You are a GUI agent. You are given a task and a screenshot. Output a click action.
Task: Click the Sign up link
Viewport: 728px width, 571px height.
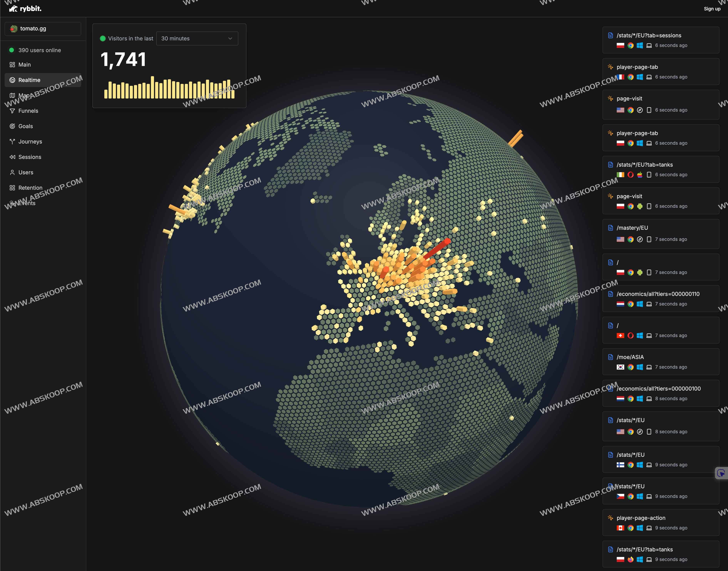tap(712, 9)
